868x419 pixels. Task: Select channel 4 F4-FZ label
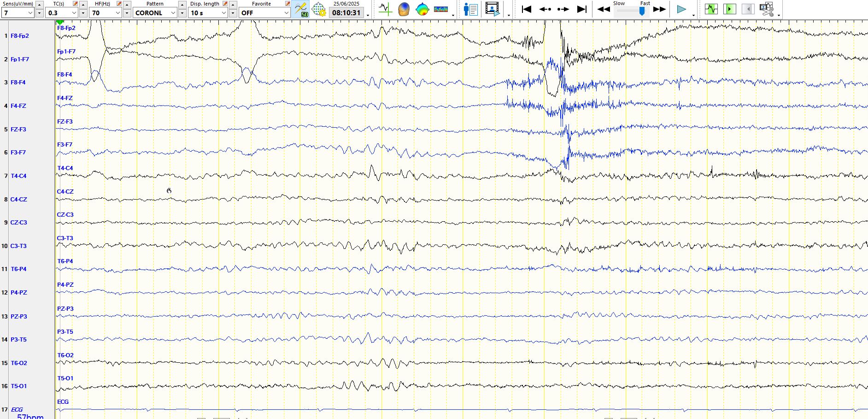(18, 106)
